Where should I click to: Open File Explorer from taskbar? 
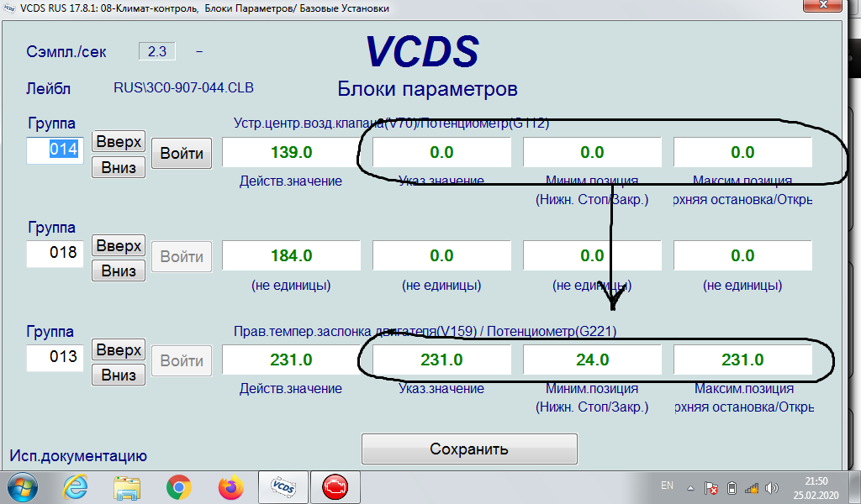(127, 486)
